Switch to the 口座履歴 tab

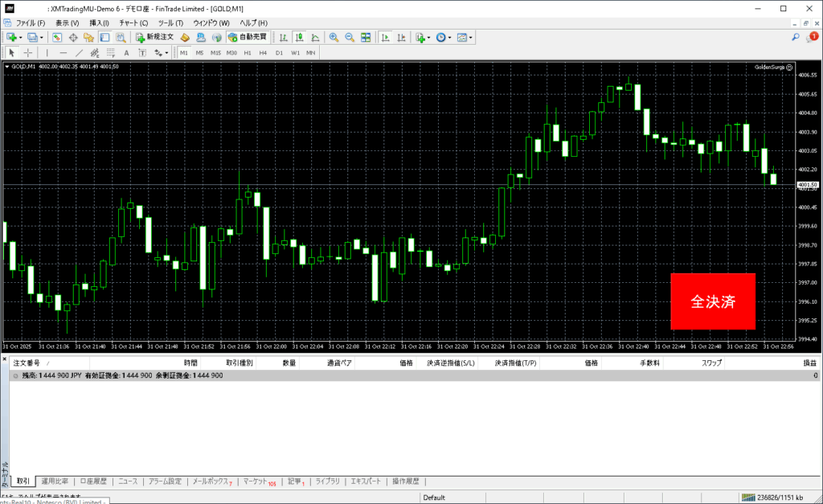click(93, 481)
